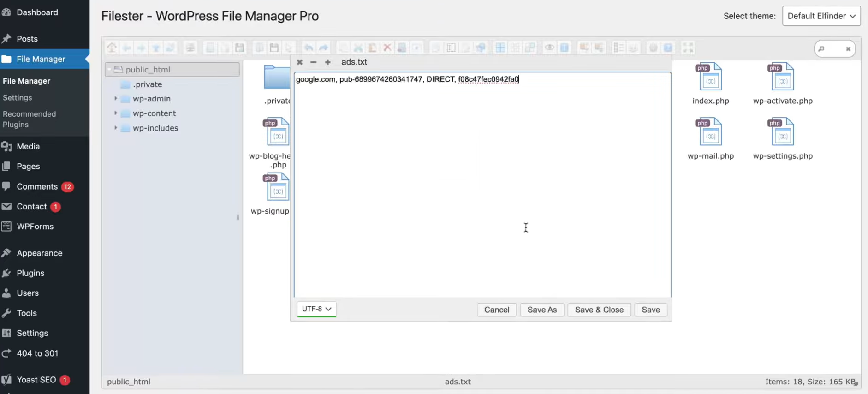This screenshot has width=868, height=394.
Task: Click the Cancel button in editor
Action: [497, 310]
